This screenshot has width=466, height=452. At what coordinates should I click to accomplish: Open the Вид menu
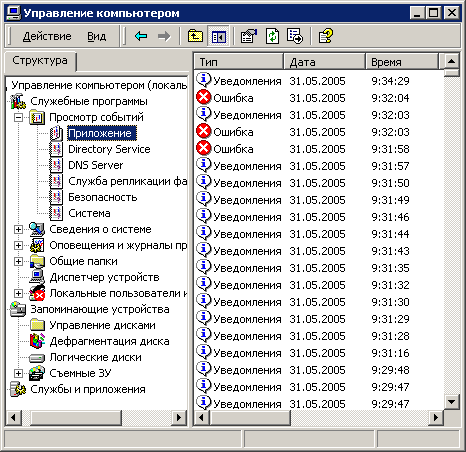97,36
